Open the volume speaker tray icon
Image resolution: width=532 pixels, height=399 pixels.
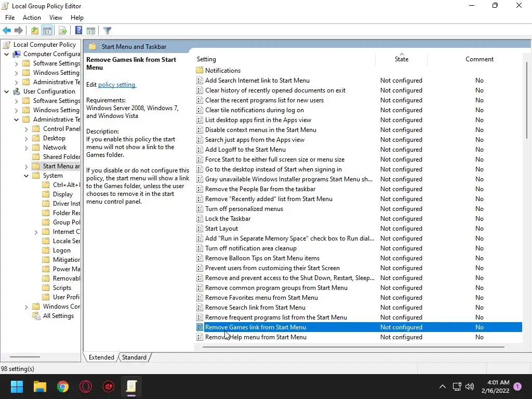pos(470,387)
